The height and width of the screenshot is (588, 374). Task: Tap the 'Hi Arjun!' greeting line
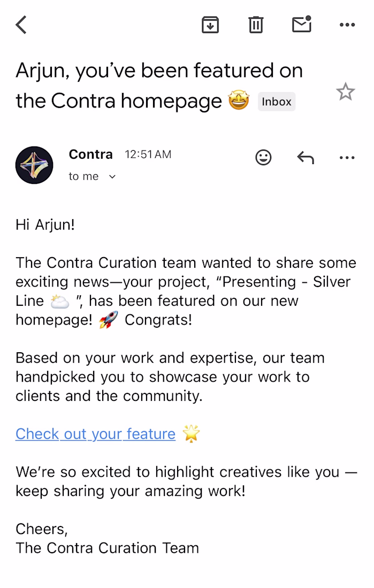45,225
